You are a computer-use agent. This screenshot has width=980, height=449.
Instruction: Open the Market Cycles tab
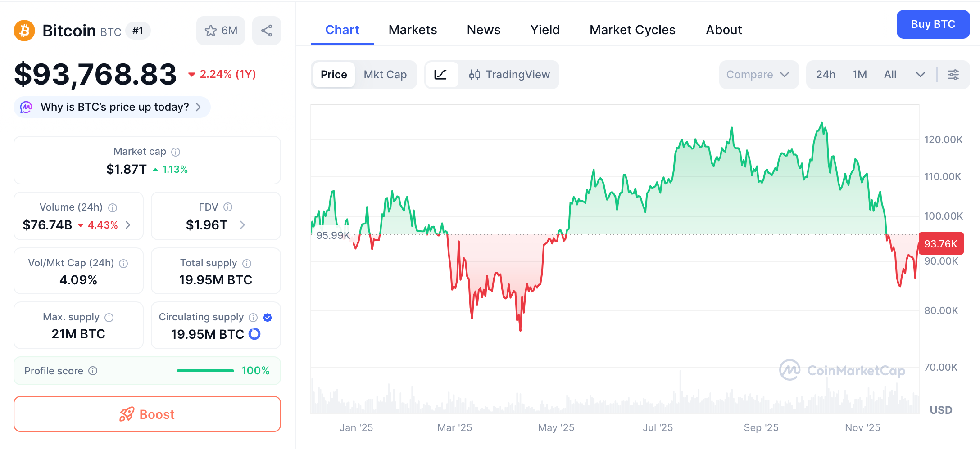coord(632,30)
